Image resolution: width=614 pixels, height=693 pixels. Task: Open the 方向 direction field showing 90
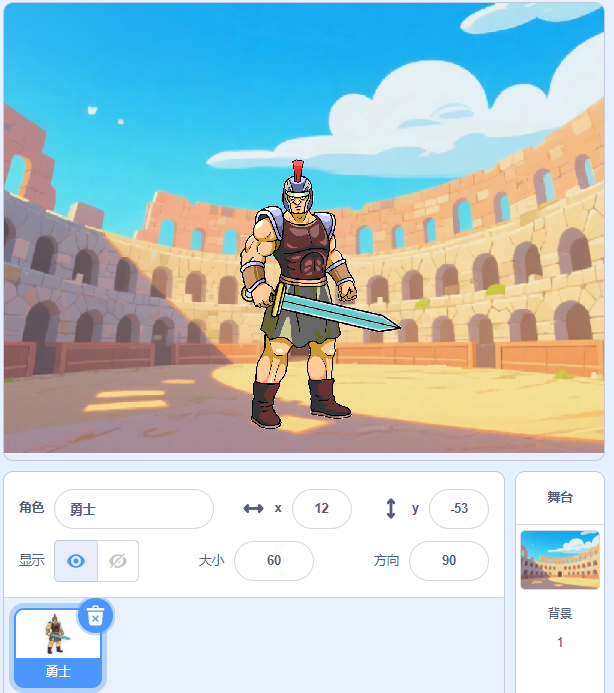click(449, 560)
